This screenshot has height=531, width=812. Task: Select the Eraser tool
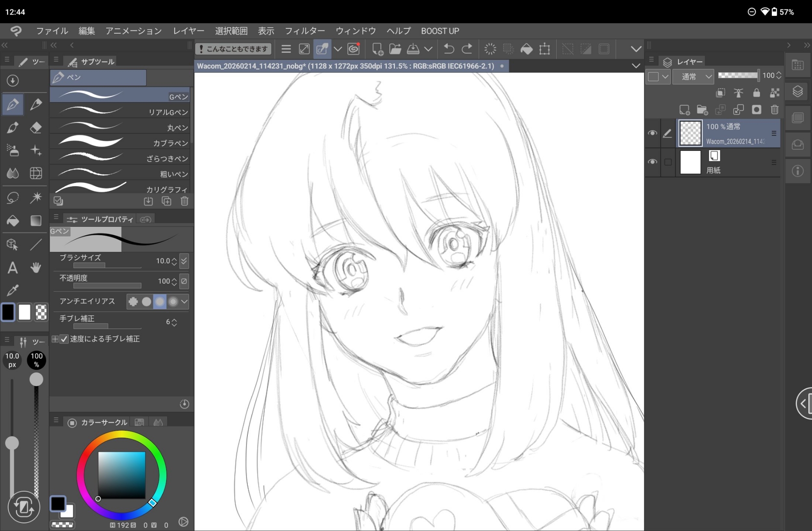pos(36,128)
